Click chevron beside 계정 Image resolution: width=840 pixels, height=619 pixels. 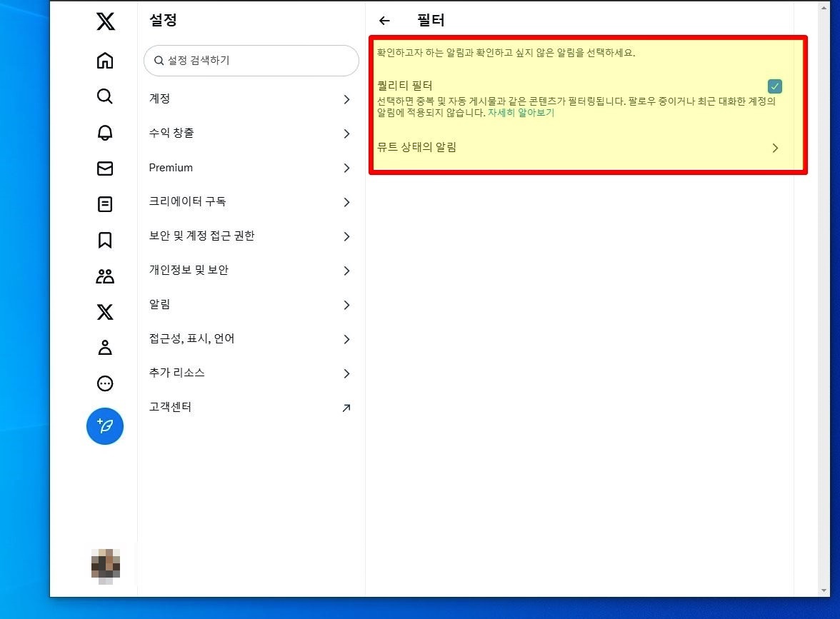click(346, 100)
